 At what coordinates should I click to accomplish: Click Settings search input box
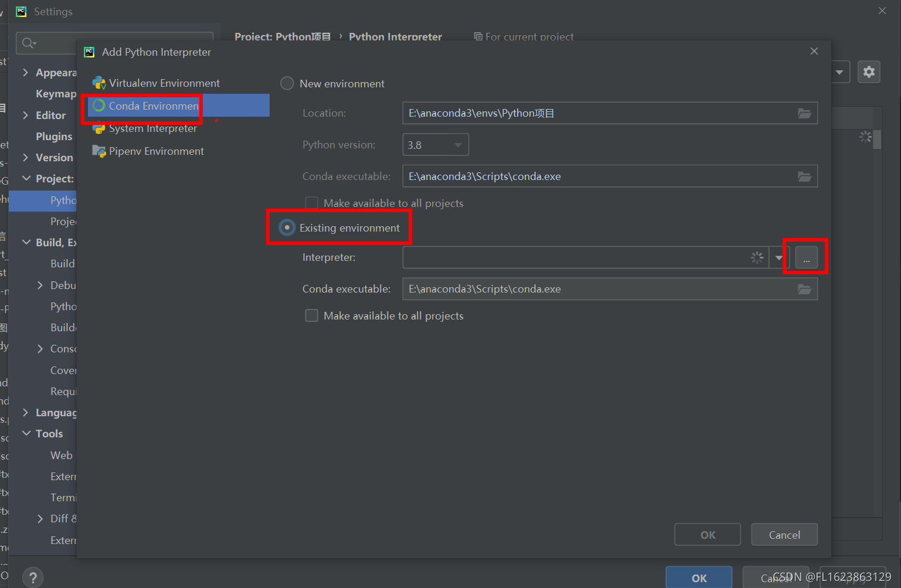(x=115, y=43)
